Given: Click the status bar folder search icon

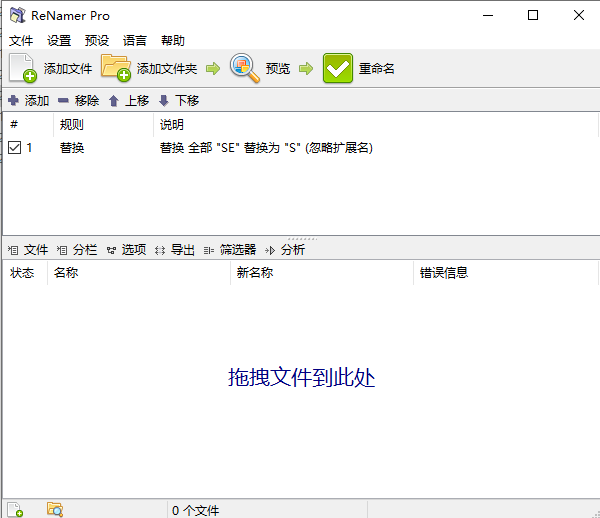Looking at the screenshot, I should click(55, 510).
